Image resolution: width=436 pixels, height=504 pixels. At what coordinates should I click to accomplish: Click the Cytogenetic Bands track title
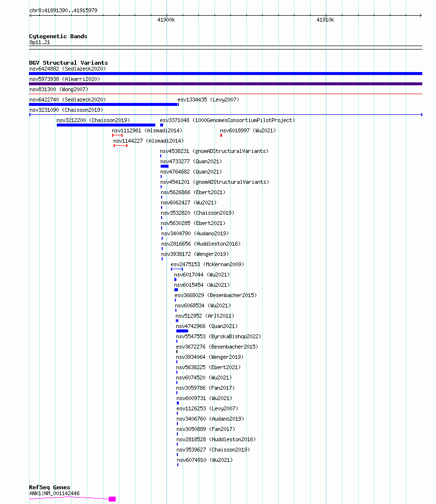pos(58,36)
